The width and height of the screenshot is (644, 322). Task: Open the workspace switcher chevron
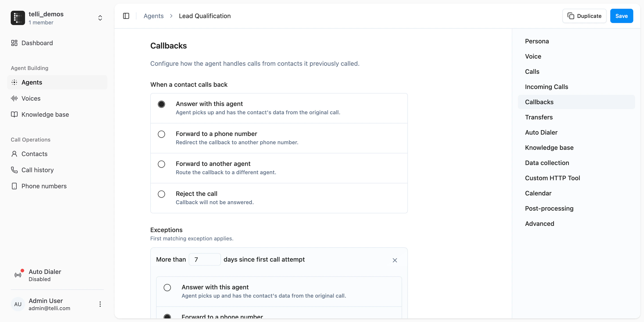[x=100, y=18]
